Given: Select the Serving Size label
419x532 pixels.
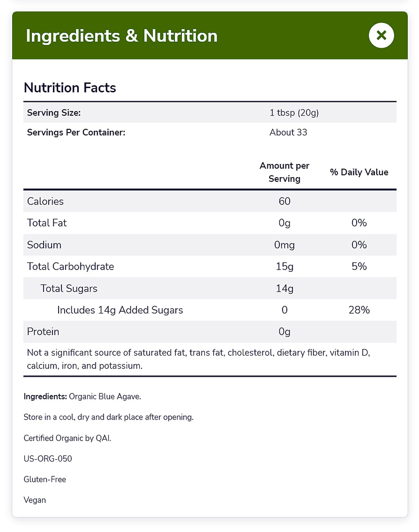Looking at the screenshot, I should [54, 113].
